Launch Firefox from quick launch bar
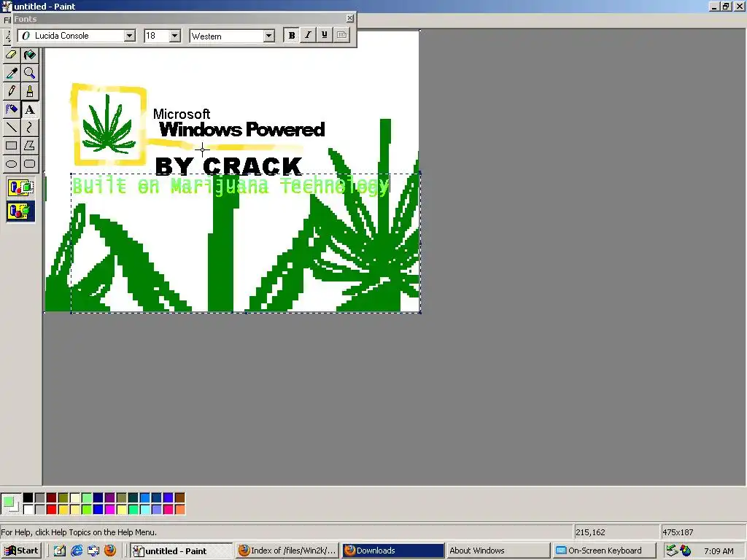Screen dimensions: 747x560 tap(110, 551)
